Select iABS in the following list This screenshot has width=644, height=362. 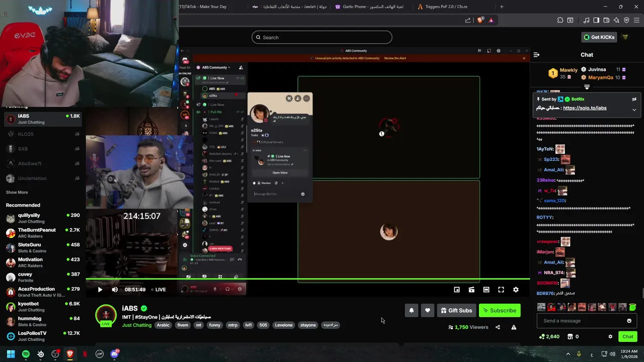coord(43,119)
